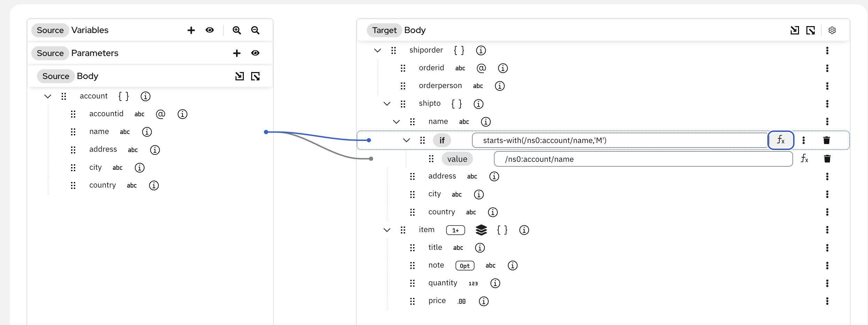Open actions menu for target item
Screen dimensions: 868x325
827,230
